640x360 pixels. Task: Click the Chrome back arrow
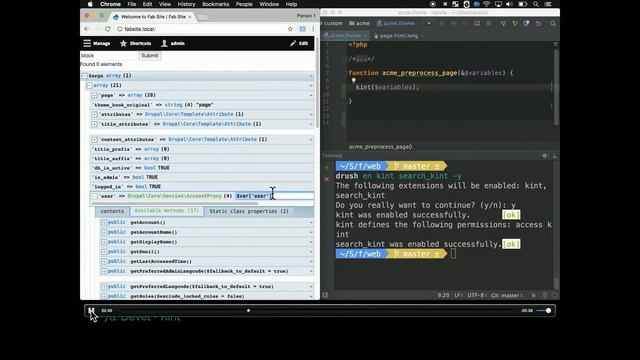tap(87, 29)
